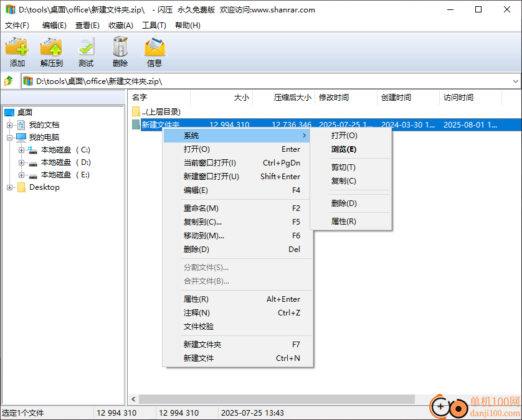Choose 新建文件夹 F7 menu entry
Image resolution: width=522 pixels, height=420 pixels.
pos(237,344)
